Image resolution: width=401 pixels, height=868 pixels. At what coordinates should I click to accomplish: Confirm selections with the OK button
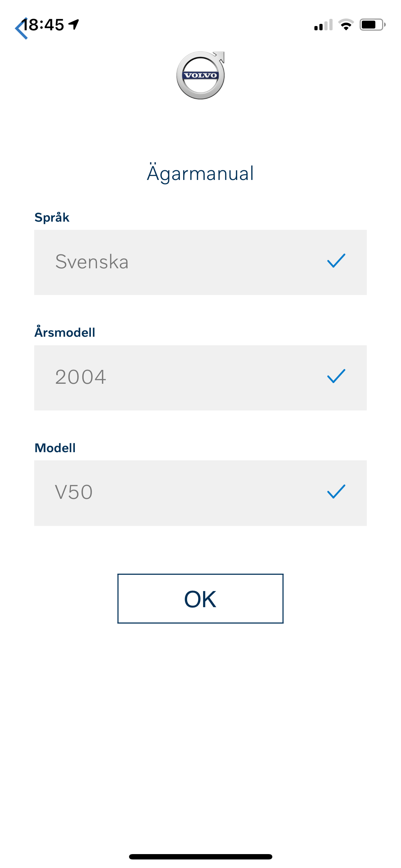(200, 599)
